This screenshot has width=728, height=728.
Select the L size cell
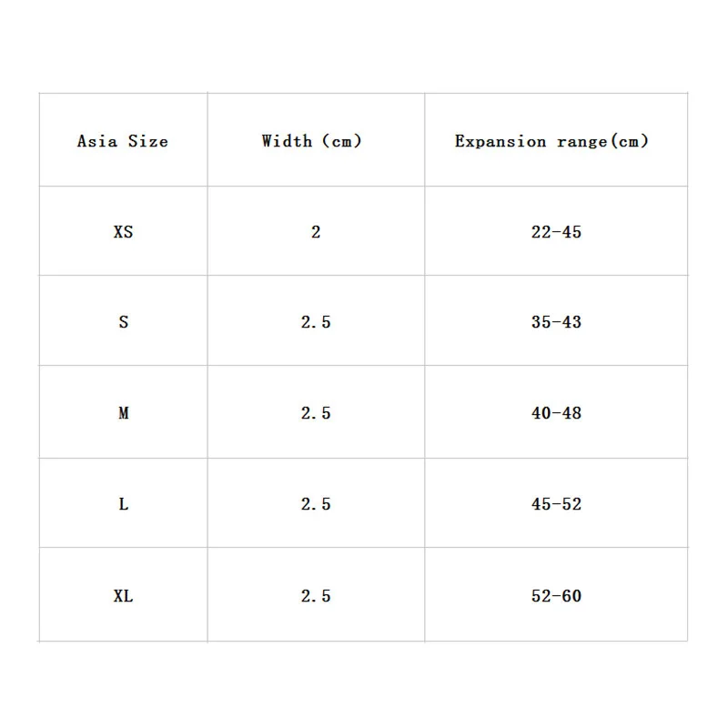pos(124,503)
